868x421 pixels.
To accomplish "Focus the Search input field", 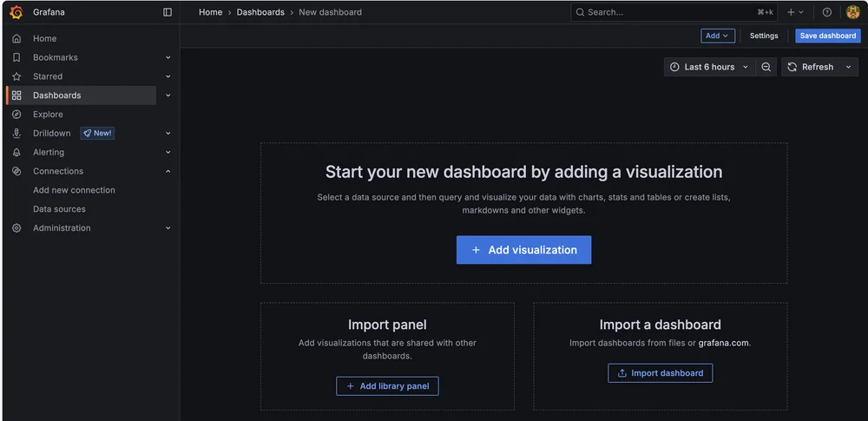I will [660, 12].
